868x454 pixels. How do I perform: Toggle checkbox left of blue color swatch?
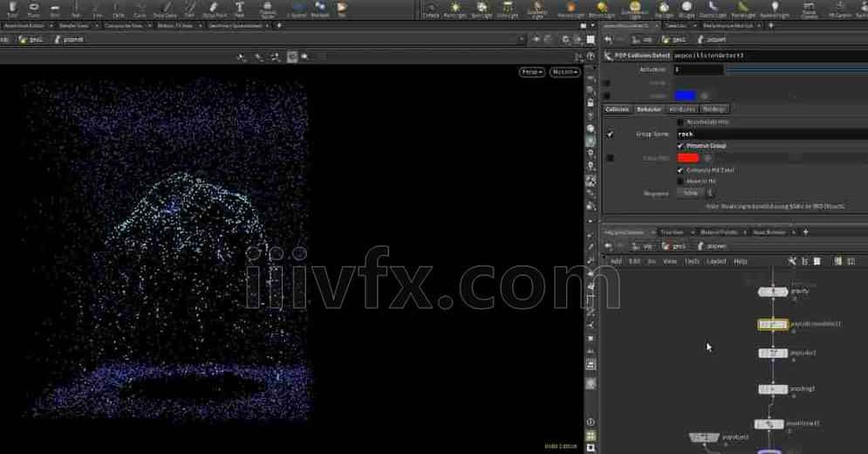point(606,96)
